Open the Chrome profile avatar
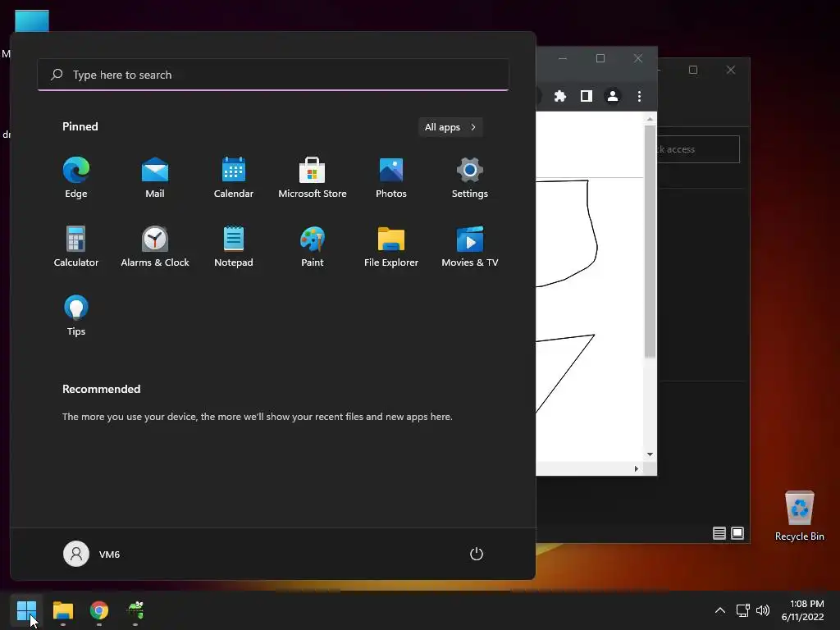 [x=612, y=96]
